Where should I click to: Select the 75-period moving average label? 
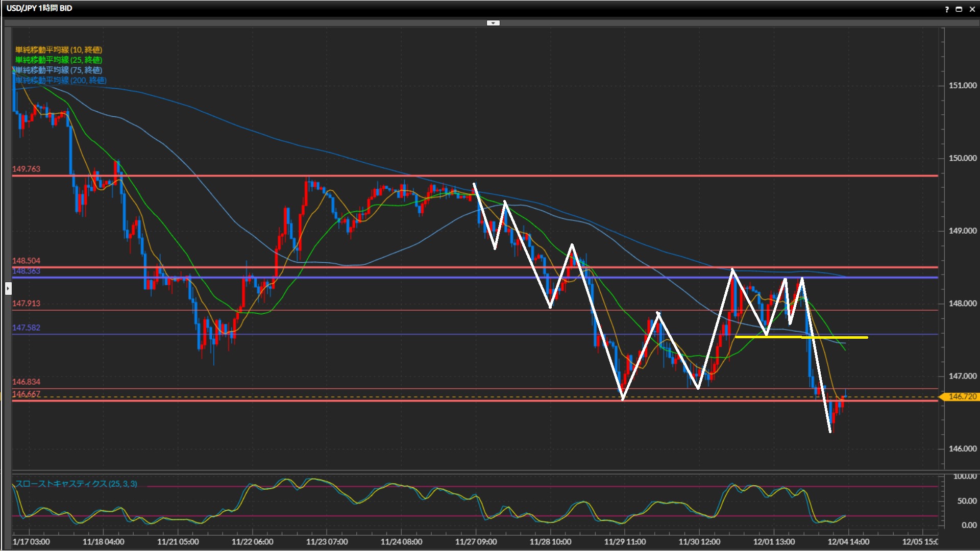(x=58, y=70)
